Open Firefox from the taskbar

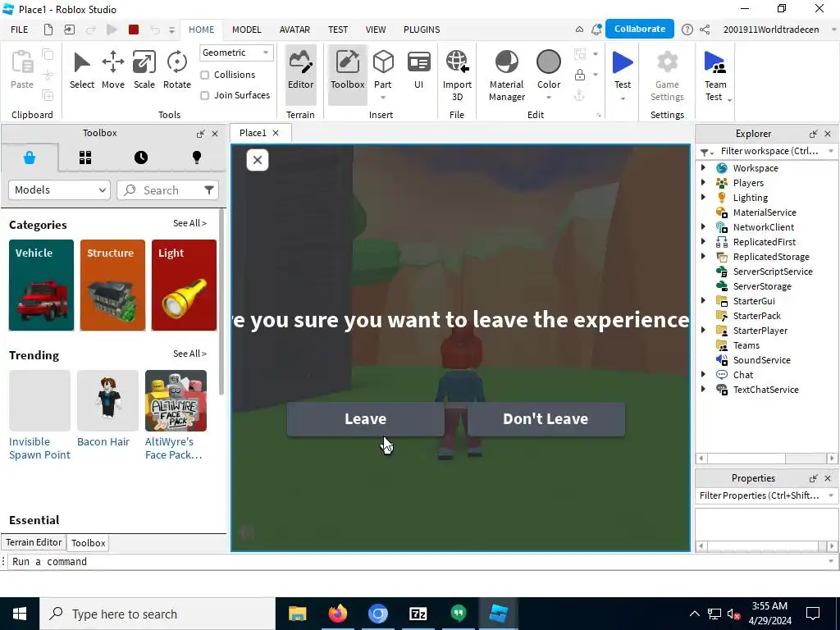[x=337, y=614]
